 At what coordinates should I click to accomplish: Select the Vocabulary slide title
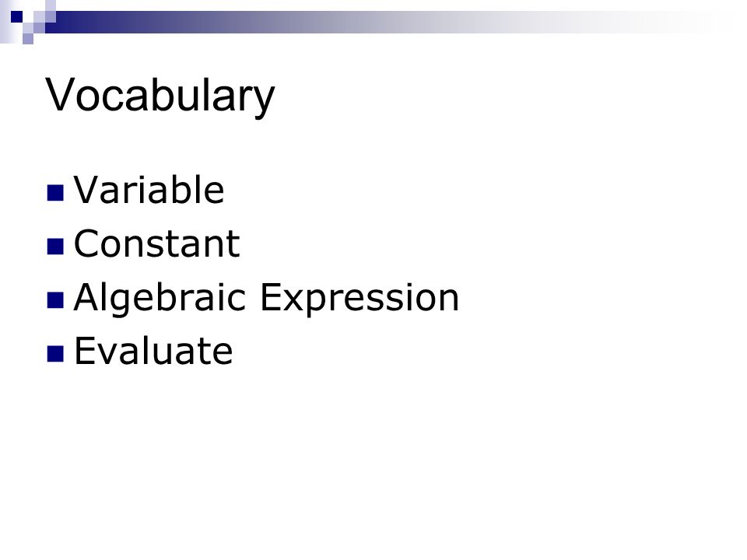click(160, 96)
